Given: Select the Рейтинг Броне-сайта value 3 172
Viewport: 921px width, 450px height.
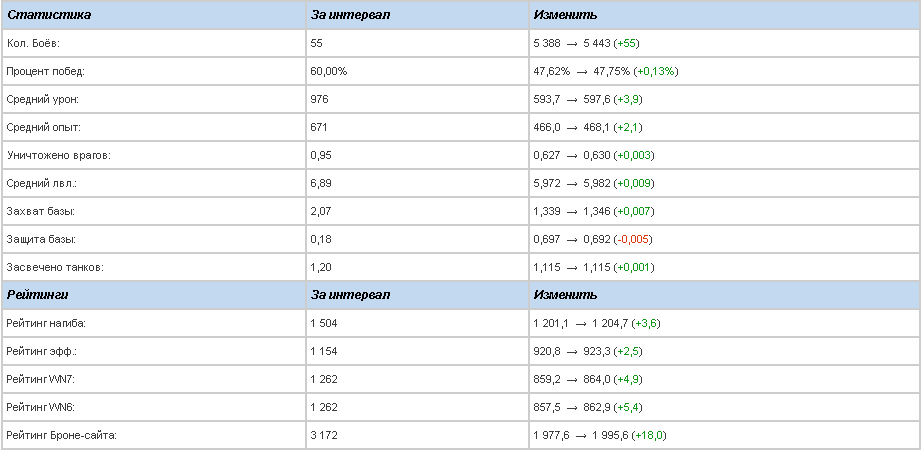Looking at the screenshot, I should pos(324,435).
